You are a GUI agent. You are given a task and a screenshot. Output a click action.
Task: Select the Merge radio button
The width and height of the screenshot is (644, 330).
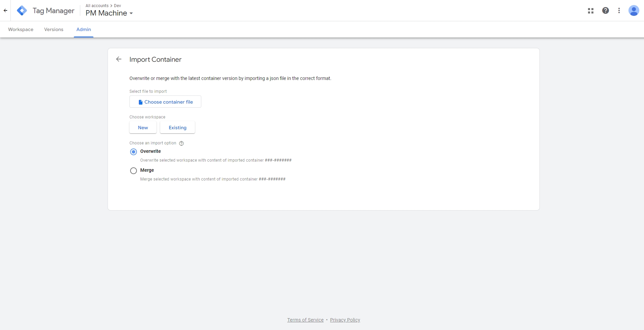coord(134,171)
